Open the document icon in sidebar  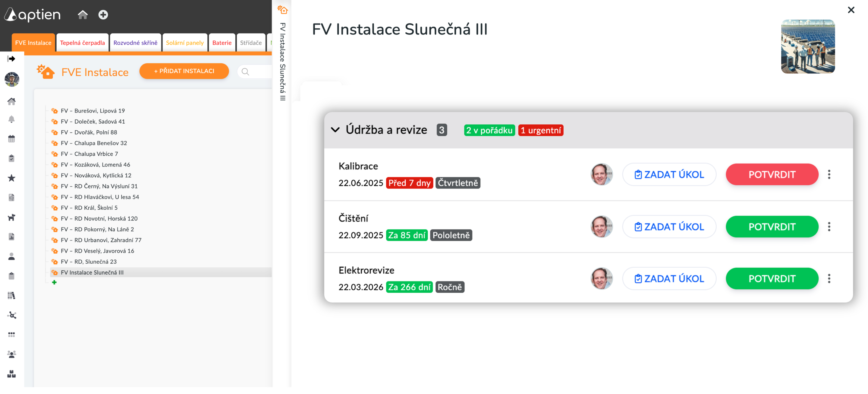click(x=11, y=197)
